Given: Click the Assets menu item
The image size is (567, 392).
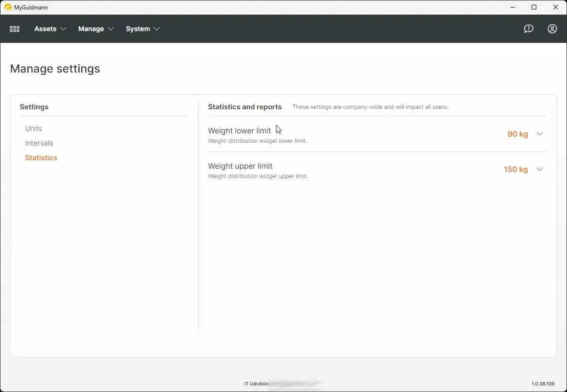Looking at the screenshot, I should pos(46,29).
